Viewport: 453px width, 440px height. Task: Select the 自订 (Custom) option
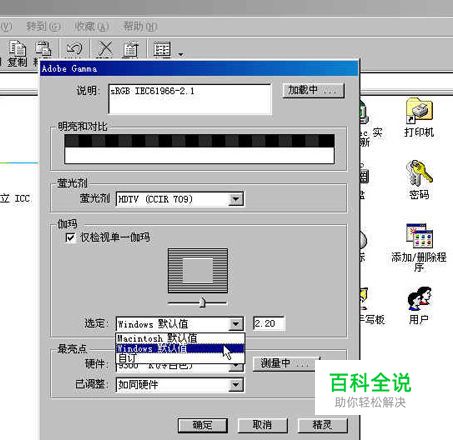click(180, 358)
